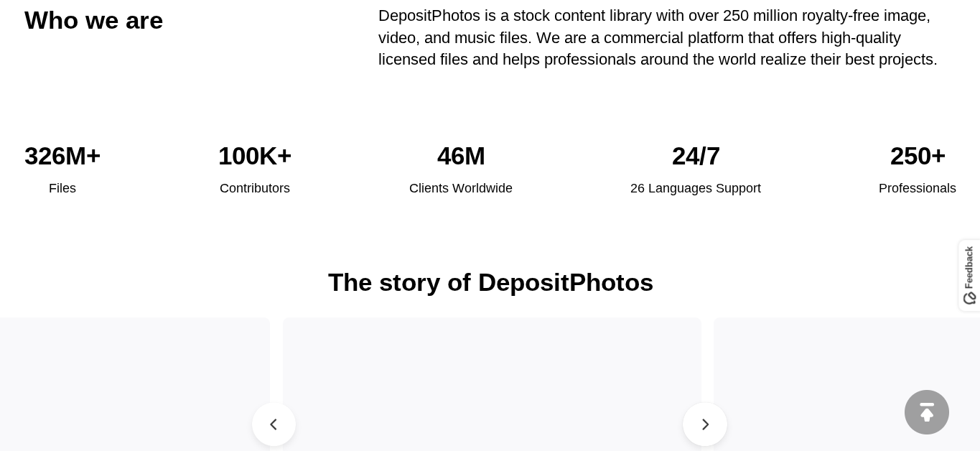Click the DepositPhotos description paragraph
This screenshot has width=980, height=451.
coord(658,37)
